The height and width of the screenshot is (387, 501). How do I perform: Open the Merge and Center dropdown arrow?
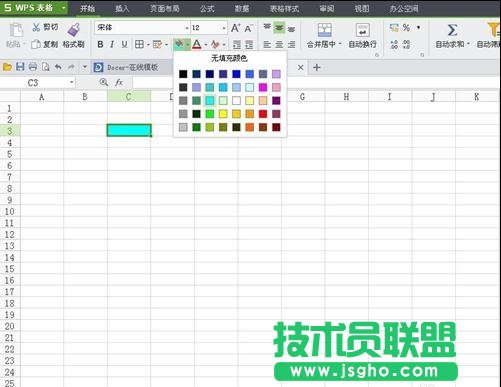[x=340, y=44]
